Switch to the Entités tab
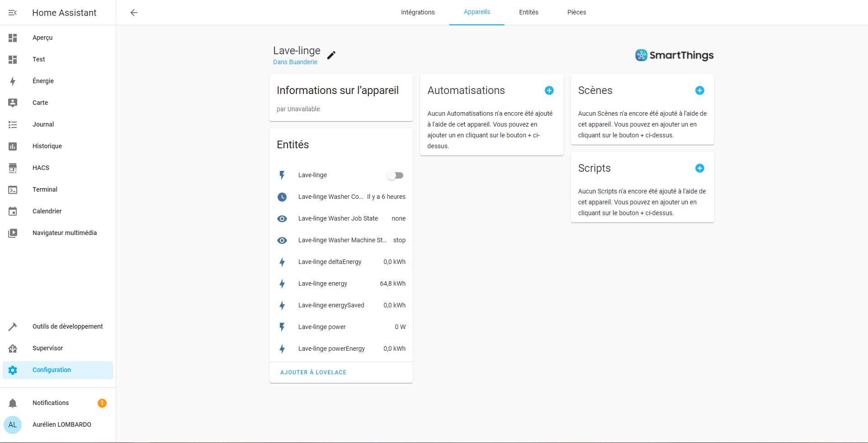Image resolution: width=868 pixels, height=443 pixels. coord(528,12)
